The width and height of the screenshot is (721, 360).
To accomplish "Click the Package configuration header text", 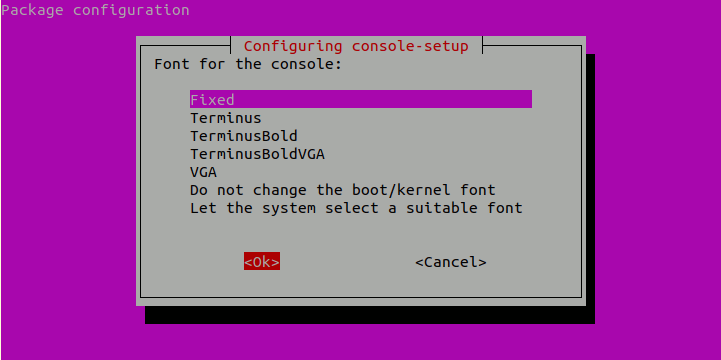I will click(x=95, y=10).
